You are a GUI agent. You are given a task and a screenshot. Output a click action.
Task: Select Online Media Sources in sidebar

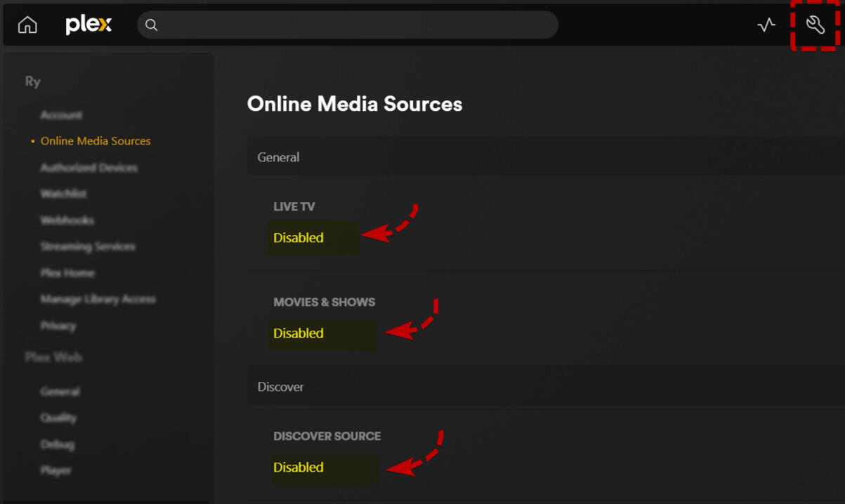tap(96, 141)
